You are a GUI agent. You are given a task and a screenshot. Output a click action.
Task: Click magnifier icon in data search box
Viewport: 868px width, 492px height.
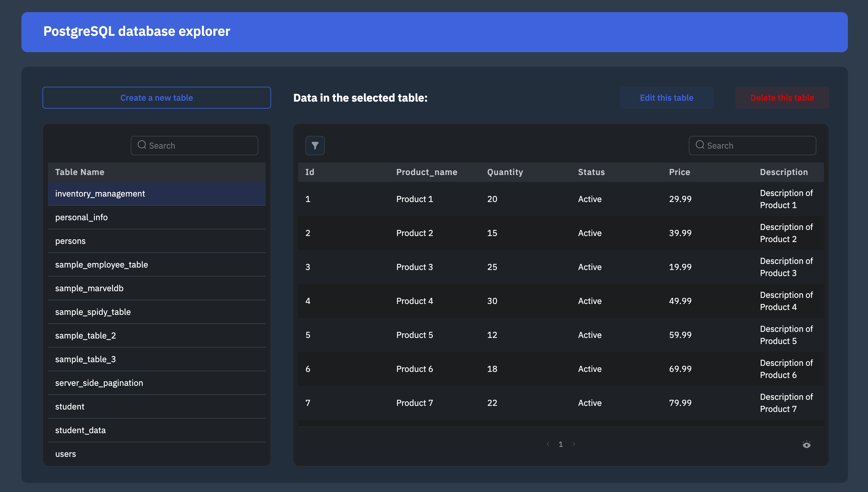700,145
